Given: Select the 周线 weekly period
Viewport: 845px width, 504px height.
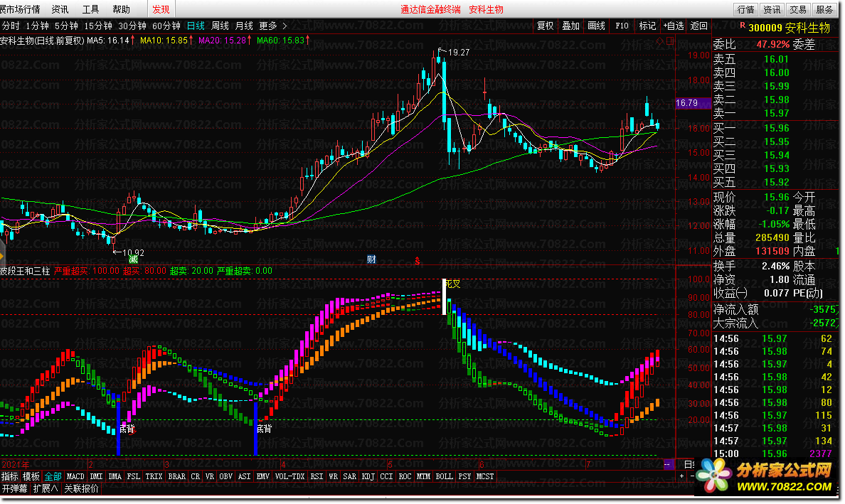Looking at the screenshot, I should 220,26.
